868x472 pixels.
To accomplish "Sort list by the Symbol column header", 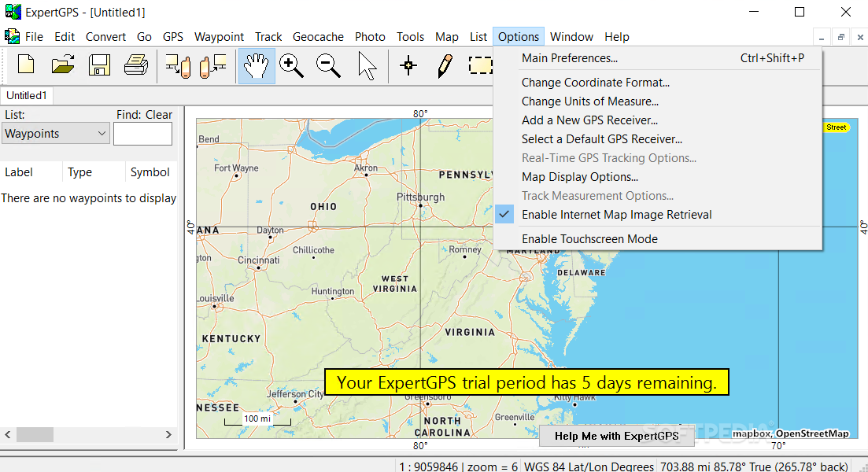I will [x=150, y=172].
